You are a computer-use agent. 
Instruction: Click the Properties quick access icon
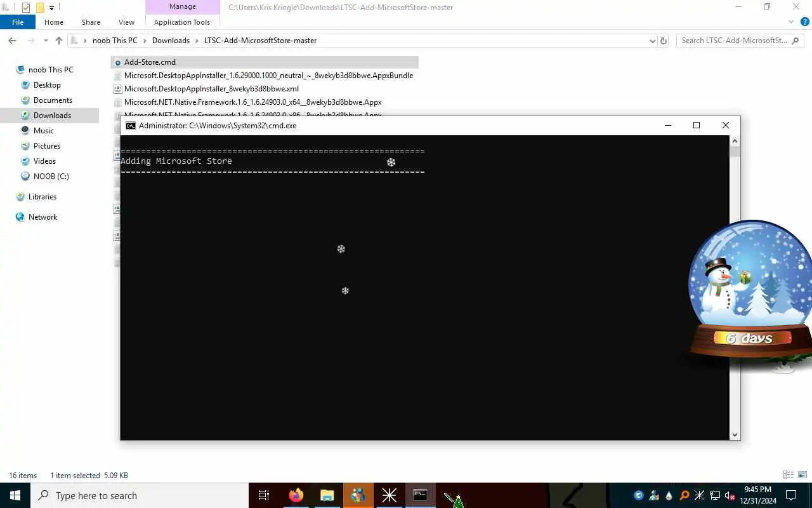(26, 8)
